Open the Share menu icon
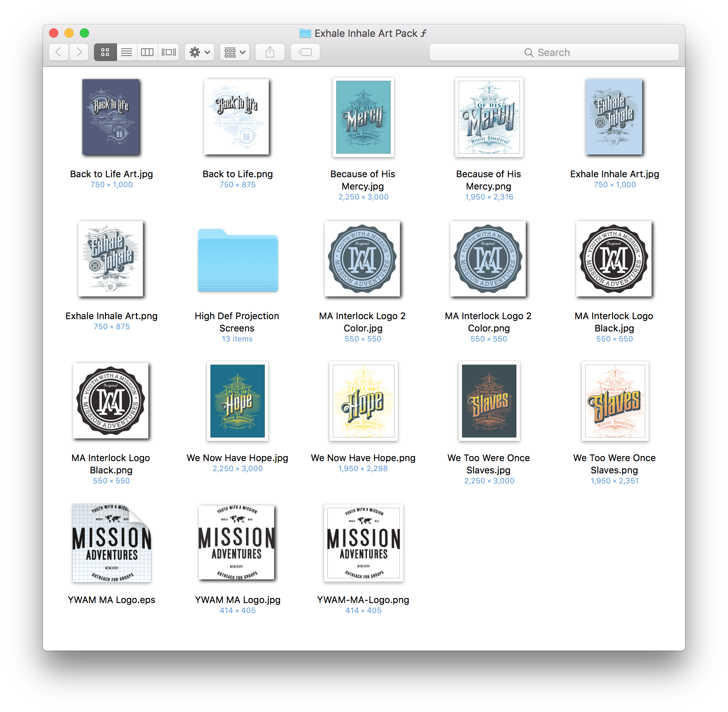Viewport: 728px width, 712px height. (270, 52)
